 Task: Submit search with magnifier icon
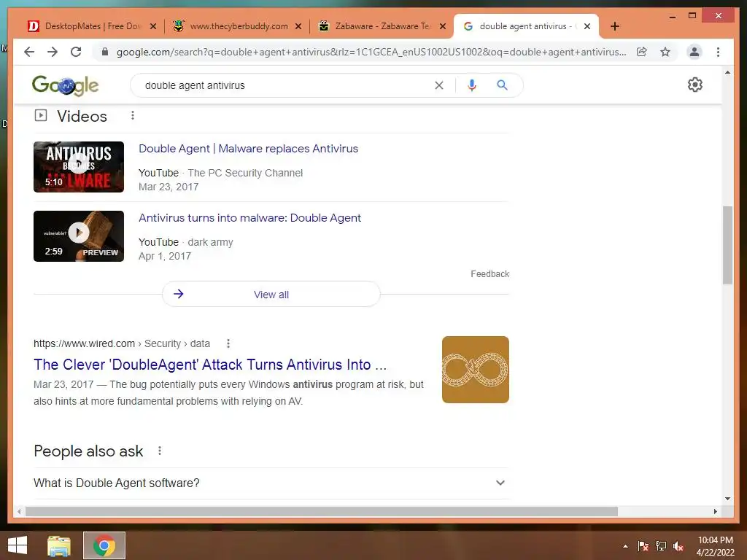[x=502, y=85]
